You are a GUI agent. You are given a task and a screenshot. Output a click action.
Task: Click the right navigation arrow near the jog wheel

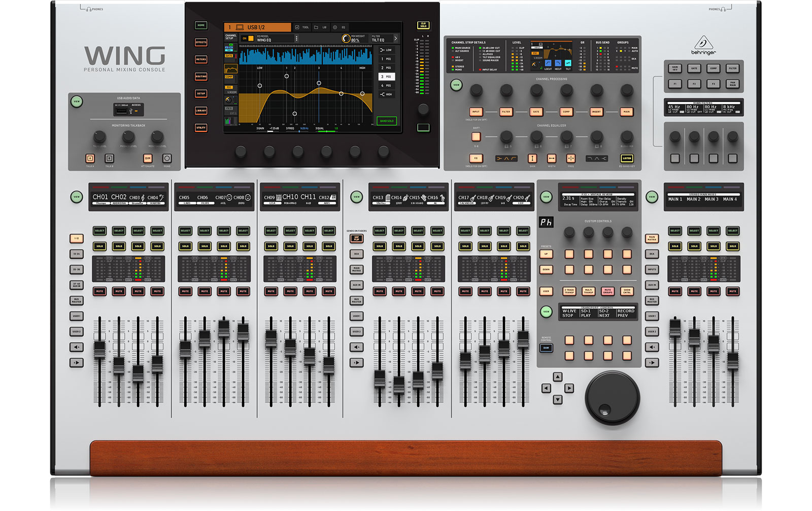click(569, 388)
